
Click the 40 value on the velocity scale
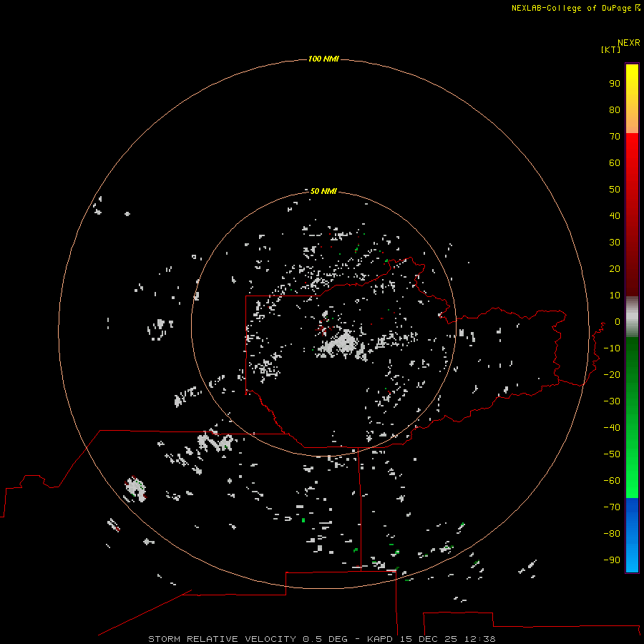pyautogui.click(x=615, y=215)
